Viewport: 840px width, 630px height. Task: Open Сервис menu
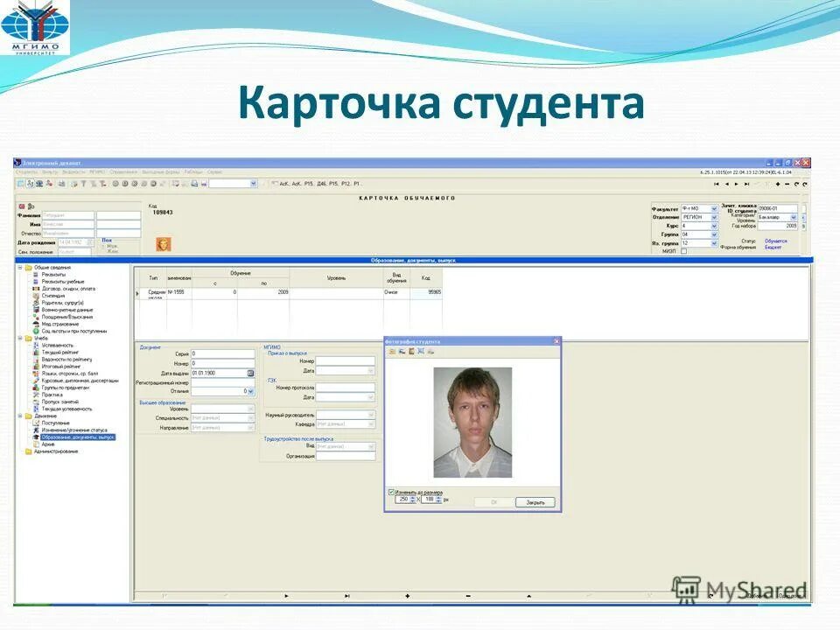click(214, 172)
